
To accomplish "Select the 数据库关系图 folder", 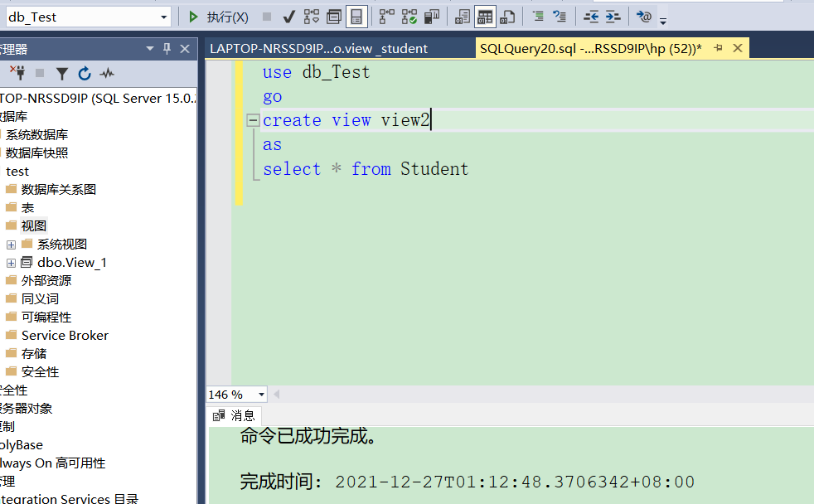I will (59, 190).
